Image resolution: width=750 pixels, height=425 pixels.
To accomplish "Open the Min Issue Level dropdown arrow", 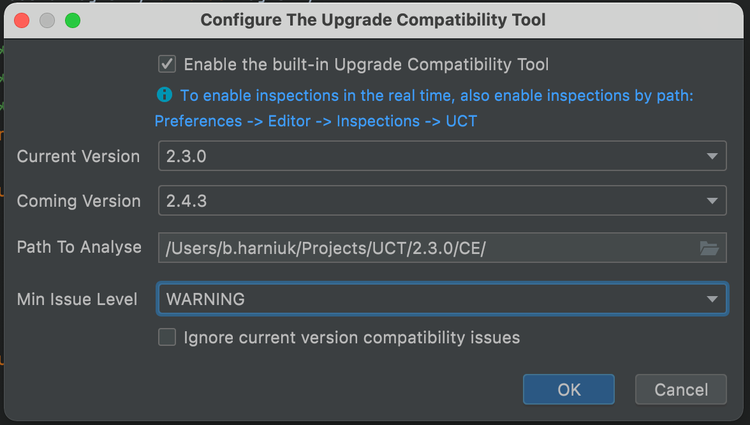I will pos(712,299).
